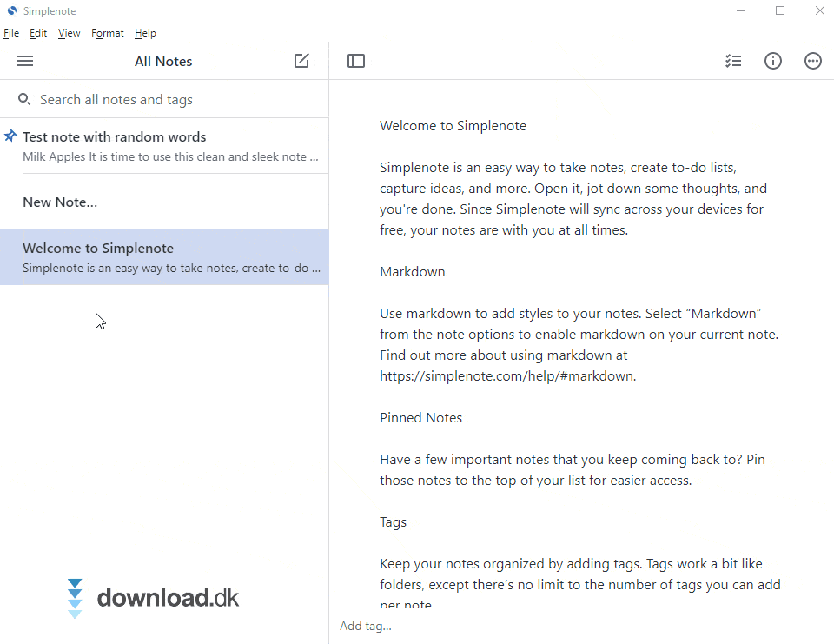Open note info icon

point(773,61)
